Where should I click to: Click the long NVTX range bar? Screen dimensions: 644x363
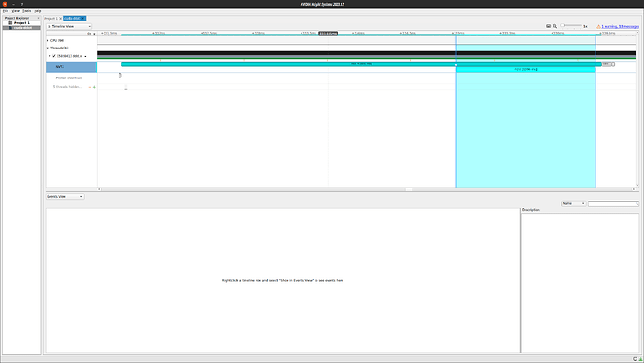tap(361, 64)
